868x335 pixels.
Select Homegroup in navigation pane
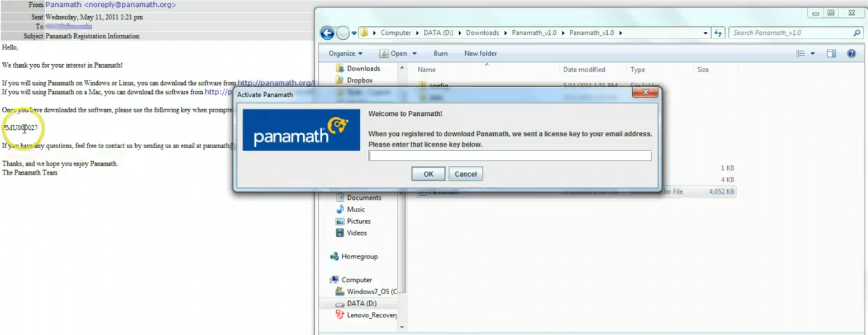(x=359, y=257)
